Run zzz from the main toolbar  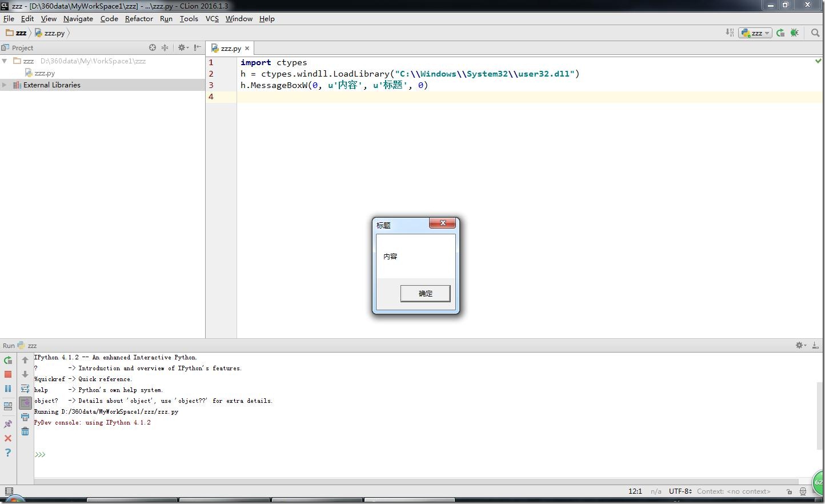click(x=780, y=33)
